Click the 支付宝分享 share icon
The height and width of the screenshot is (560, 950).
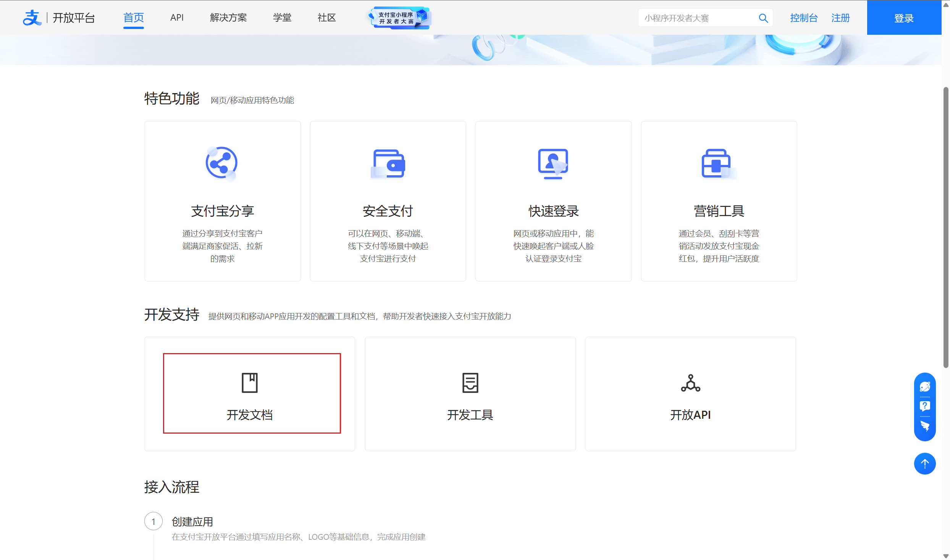click(221, 163)
